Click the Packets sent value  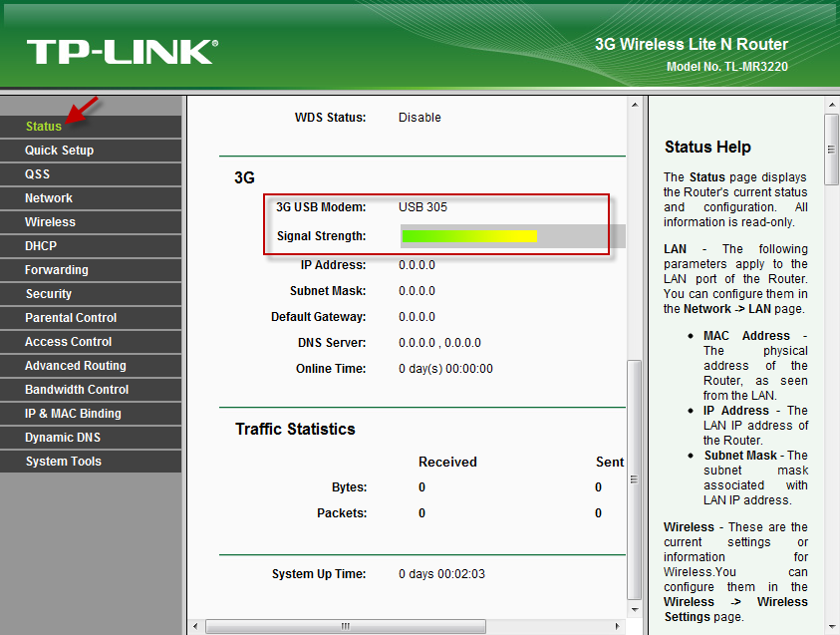598,512
